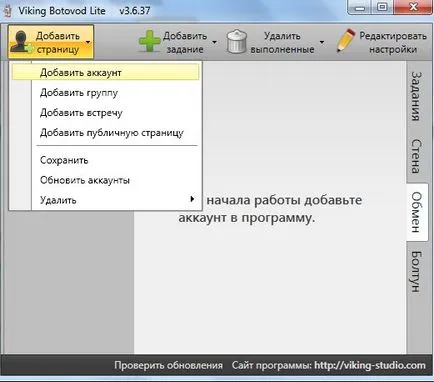Click Проверить обновления link
Screen dimensions: 434x382
(168, 365)
